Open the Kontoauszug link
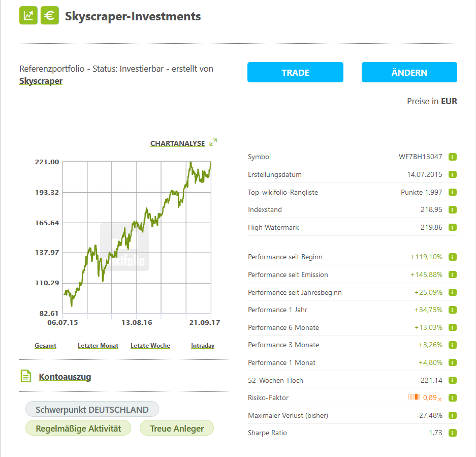The image size is (476, 457). click(x=65, y=377)
